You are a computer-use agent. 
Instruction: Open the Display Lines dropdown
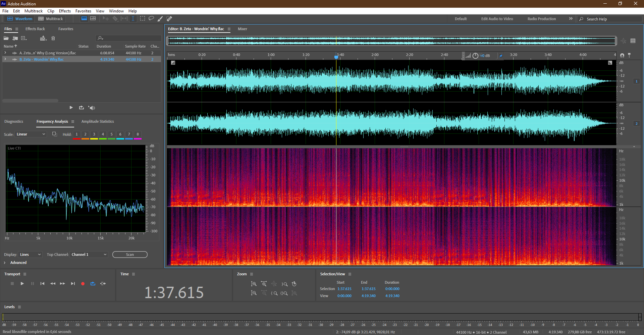30,255
